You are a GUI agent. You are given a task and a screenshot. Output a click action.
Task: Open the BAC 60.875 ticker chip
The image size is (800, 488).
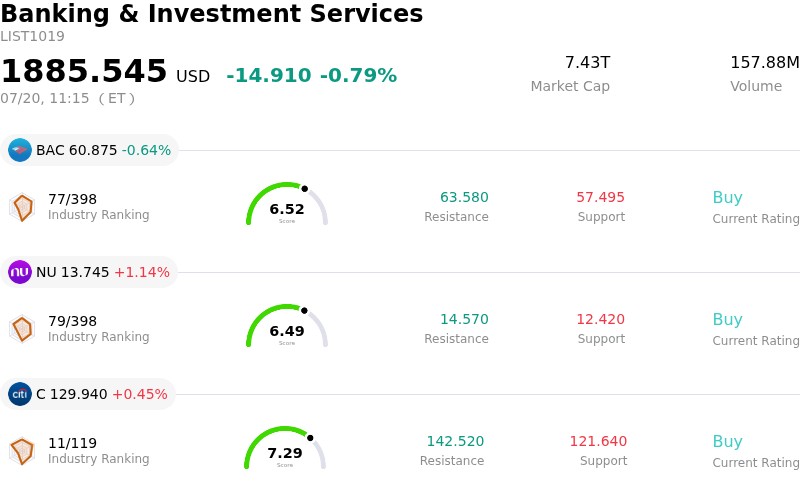[x=90, y=150]
